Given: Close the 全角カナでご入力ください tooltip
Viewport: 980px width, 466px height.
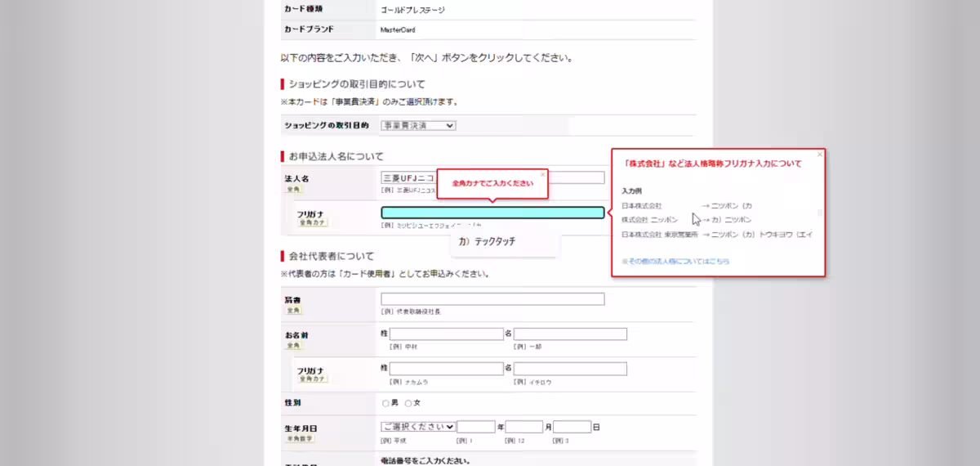Looking at the screenshot, I should (x=541, y=174).
